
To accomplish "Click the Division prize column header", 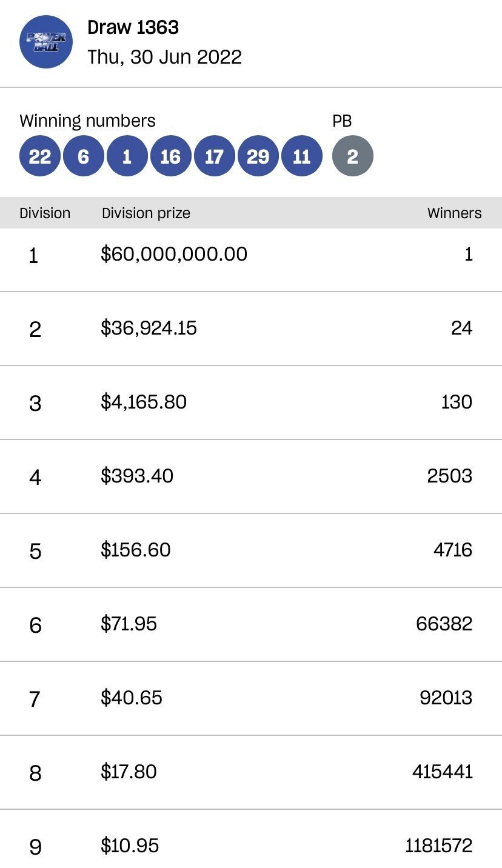I will click(x=146, y=213).
